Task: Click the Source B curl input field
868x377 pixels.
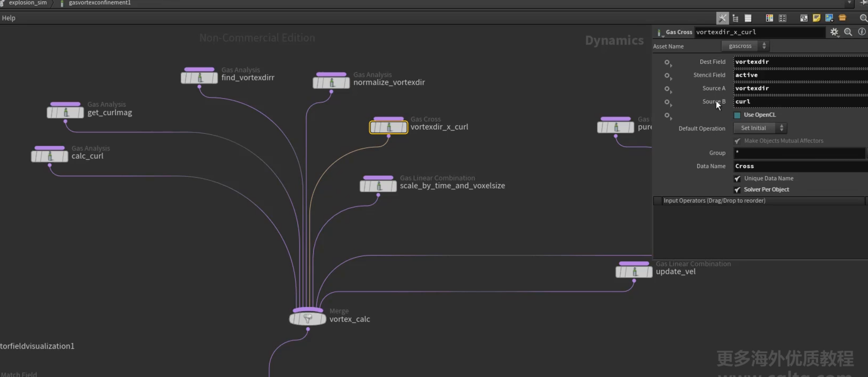Action: click(x=800, y=102)
